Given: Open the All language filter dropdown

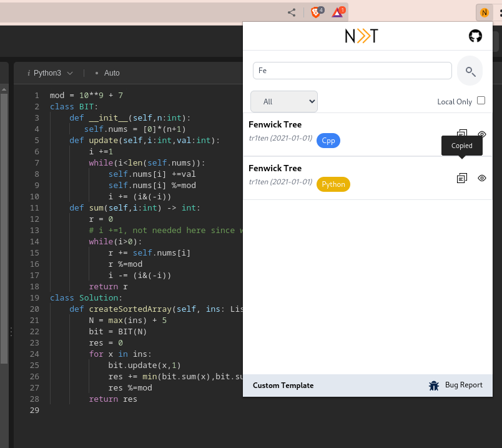Looking at the screenshot, I should 284,101.
